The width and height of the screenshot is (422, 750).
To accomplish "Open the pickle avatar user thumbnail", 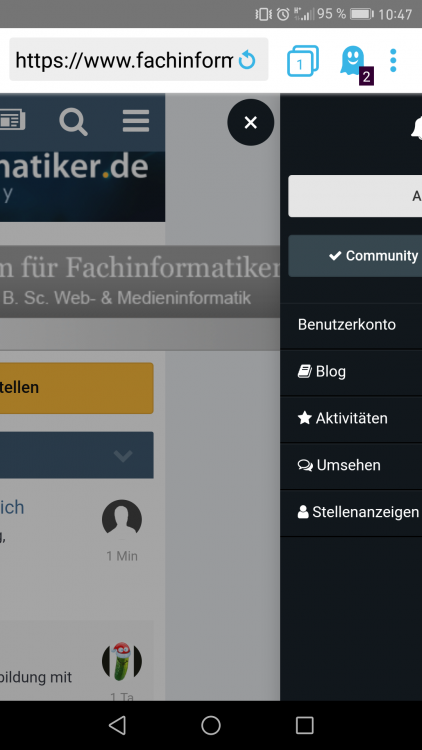I will [122, 662].
